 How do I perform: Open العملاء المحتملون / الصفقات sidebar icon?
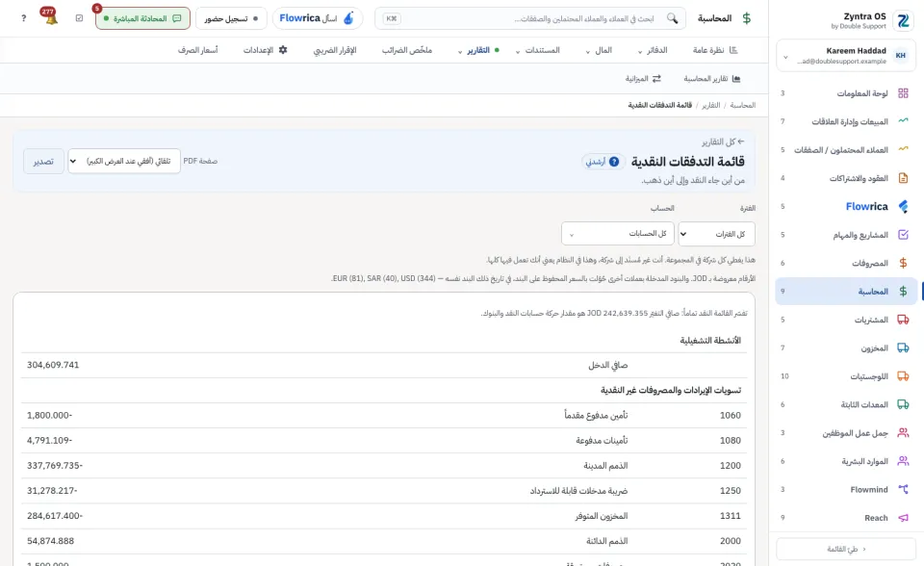(x=903, y=149)
